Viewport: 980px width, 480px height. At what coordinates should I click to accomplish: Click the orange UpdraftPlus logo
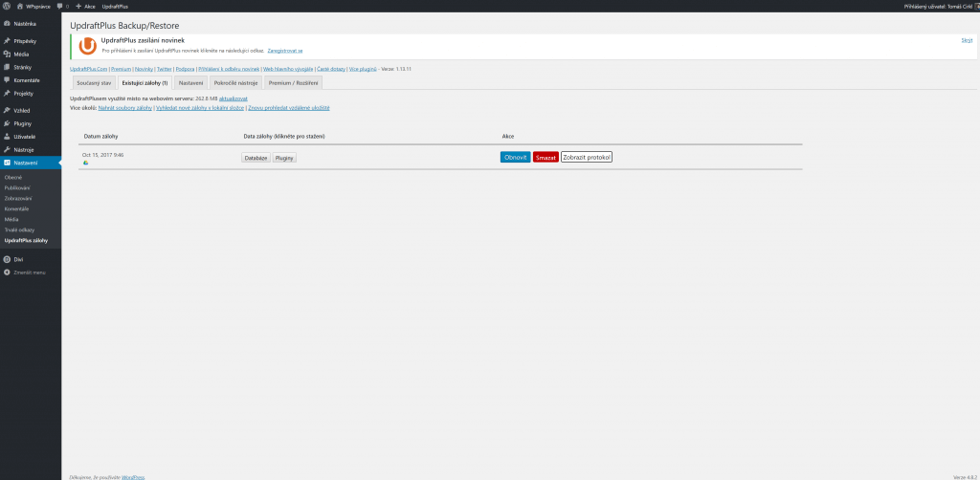pyautogui.click(x=88, y=46)
